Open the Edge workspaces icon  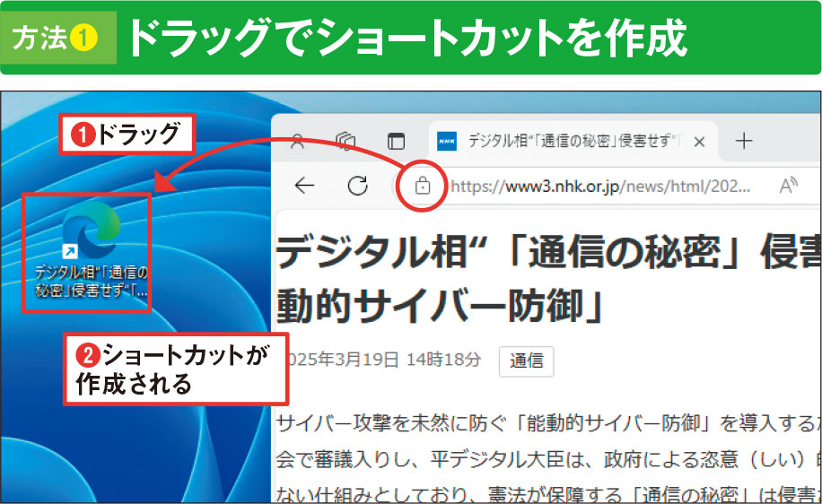(345, 141)
